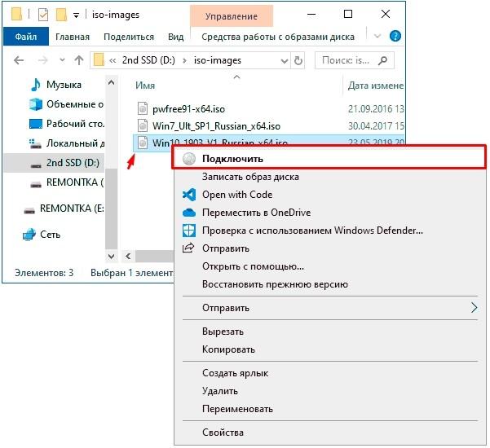Click the Forward navigation arrow
The image size is (490, 448).
point(43,60)
